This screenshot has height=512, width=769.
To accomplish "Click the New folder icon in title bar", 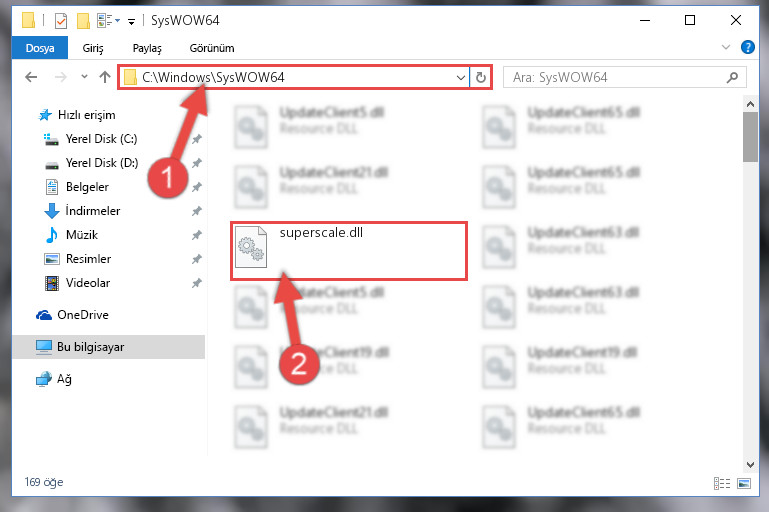I will pyautogui.click(x=83, y=21).
